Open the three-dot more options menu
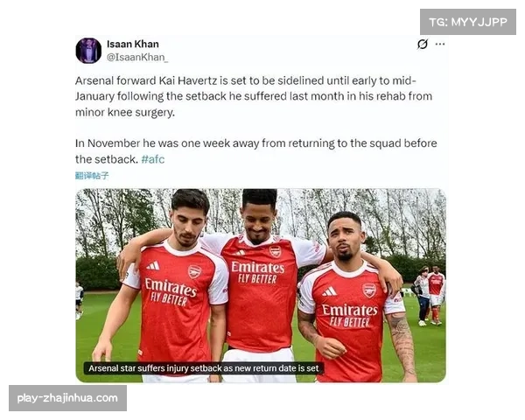This screenshot has width=525, height=420. pyautogui.click(x=440, y=44)
